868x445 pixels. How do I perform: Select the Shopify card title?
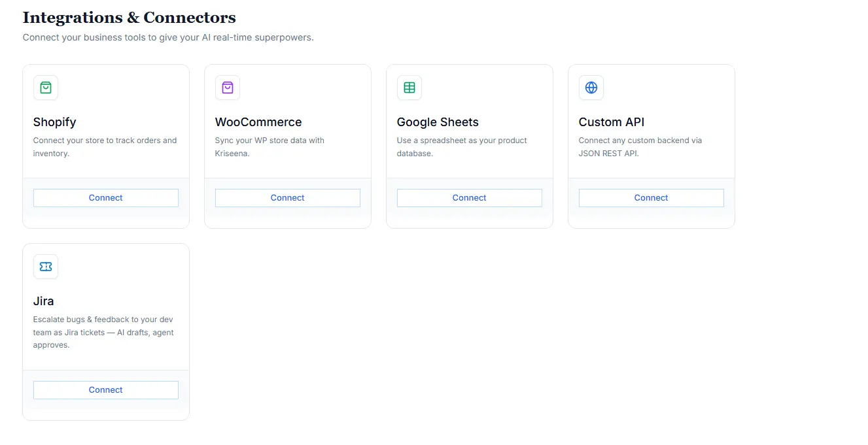55,122
